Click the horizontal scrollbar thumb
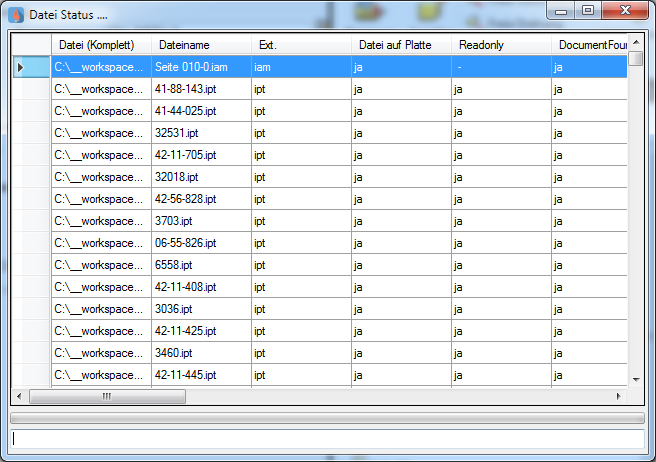The width and height of the screenshot is (656, 462). pos(107,397)
